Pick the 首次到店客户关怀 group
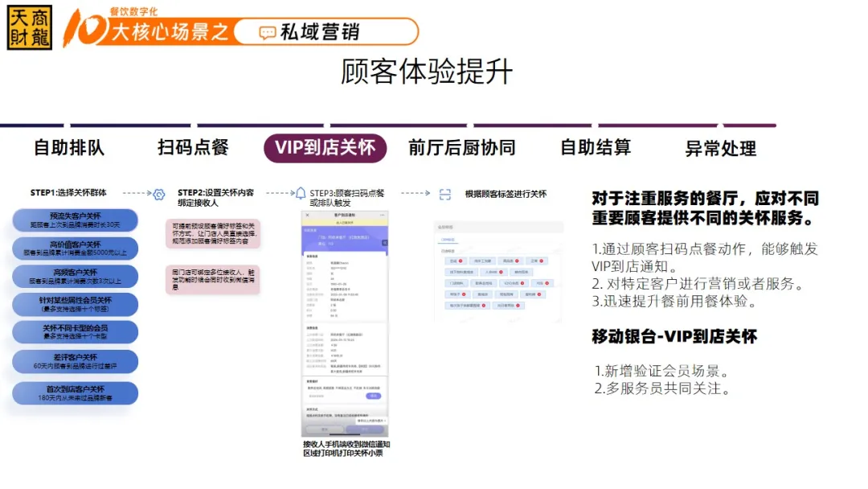This screenshot has width=868, height=489. pos(76,393)
